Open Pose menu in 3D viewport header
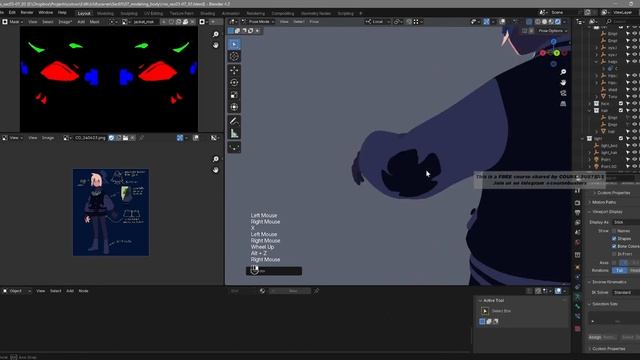Viewport: 640px width, 360px height. tap(314, 22)
